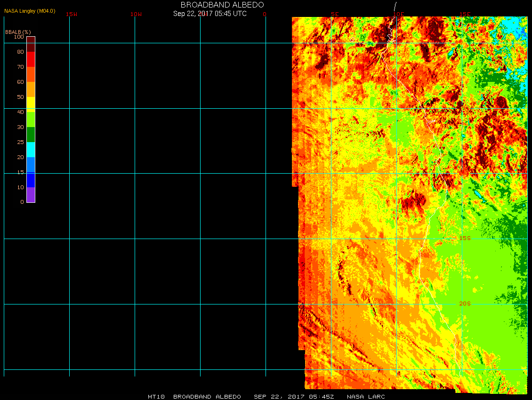Choose the yellow 40–50% legend swatch
The image size is (532, 400).
point(31,104)
